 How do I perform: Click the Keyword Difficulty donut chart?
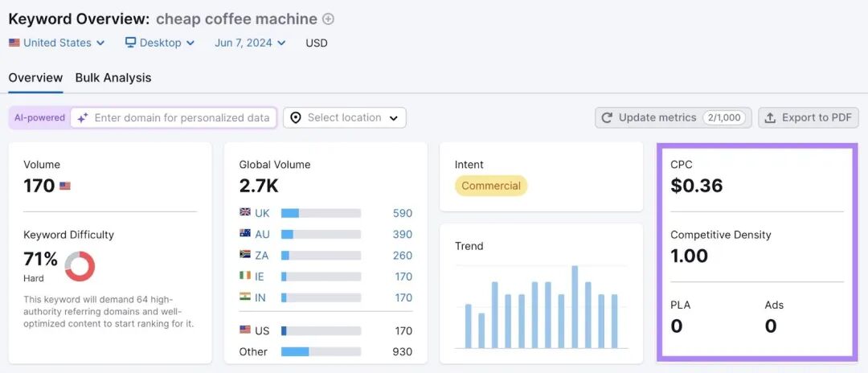tap(80, 266)
